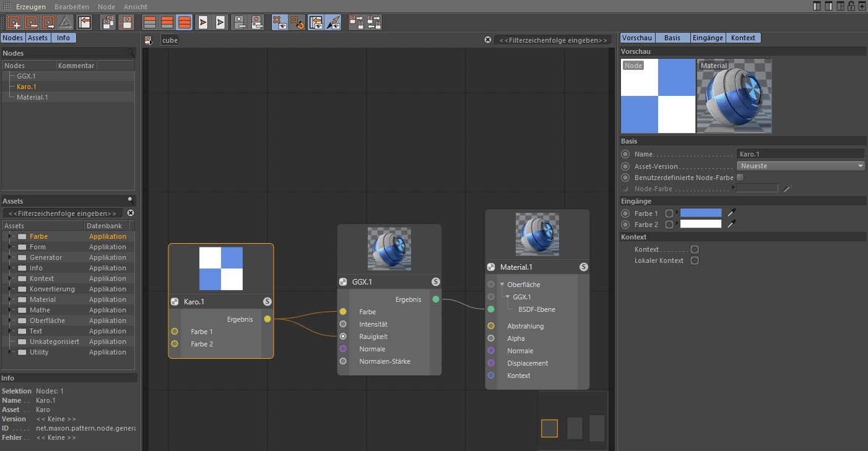
Task: Switch to the Eingänge tab
Action: (708, 38)
